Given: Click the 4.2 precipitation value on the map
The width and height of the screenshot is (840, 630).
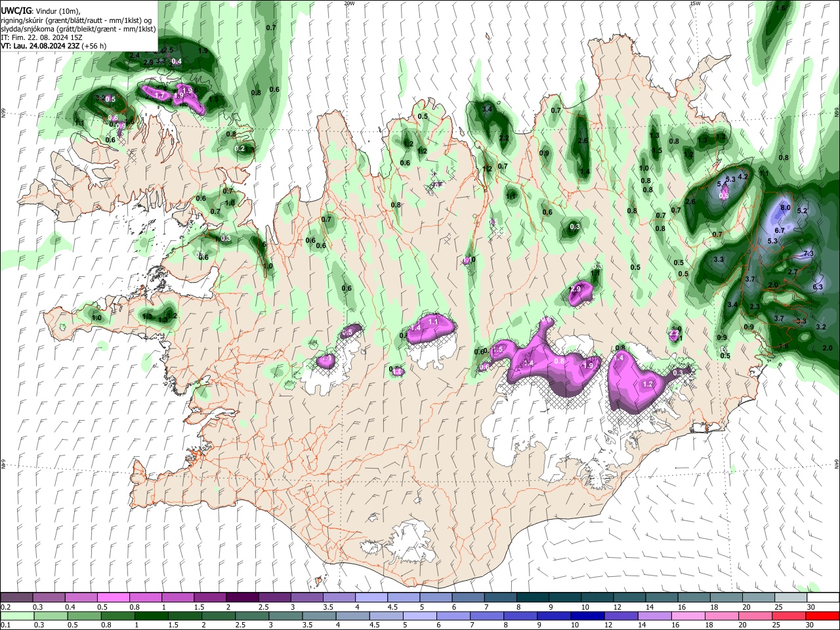Looking at the screenshot, I should pyautogui.click(x=744, y=177).
